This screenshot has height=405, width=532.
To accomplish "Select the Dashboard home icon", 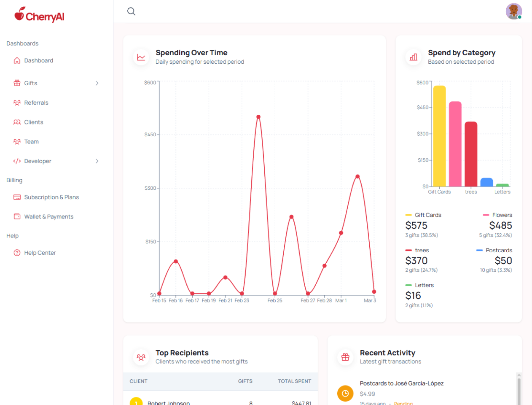I will (17, 60).
